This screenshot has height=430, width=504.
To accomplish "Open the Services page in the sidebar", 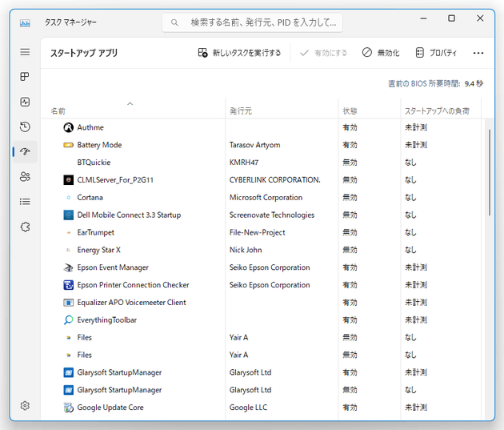I will [25, 227].
